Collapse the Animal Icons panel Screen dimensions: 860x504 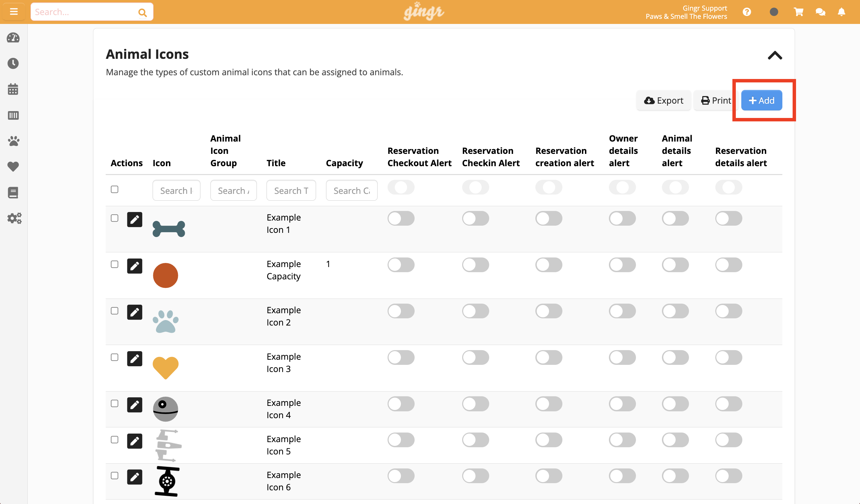click(x=774, y=55)
